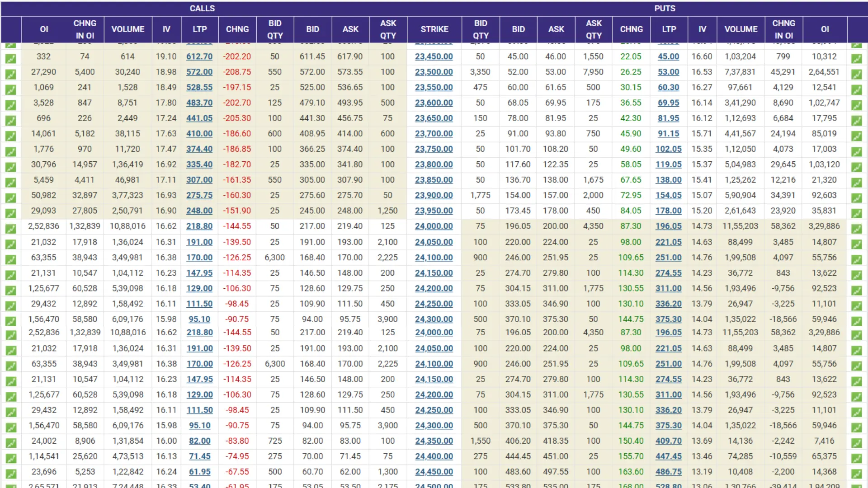Viewport: 868px width, 488px height.
Task: Select the -10,559 puts change in OI cell
Action: (783, 456)
